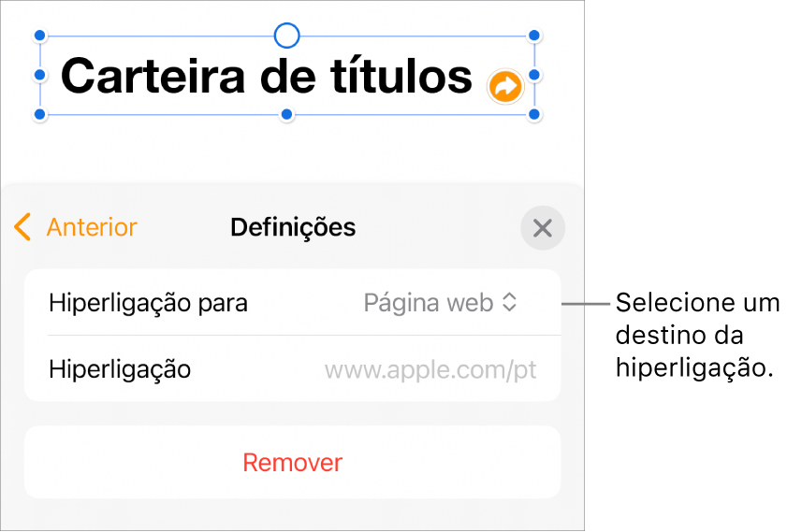Click the top-right selection handle
The width and height of the screenshot is (787, 532).
coord(534,36)
